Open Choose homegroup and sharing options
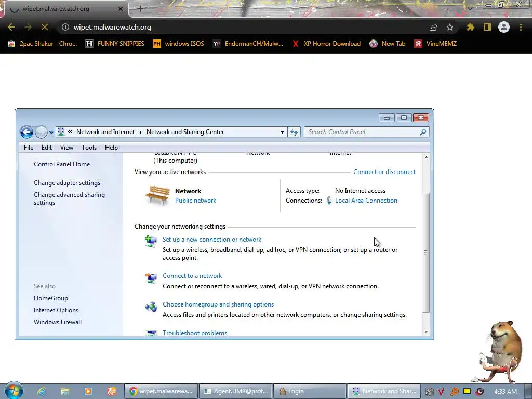The width and height of the screenshot is (532, 399). (x=218, y=304)
